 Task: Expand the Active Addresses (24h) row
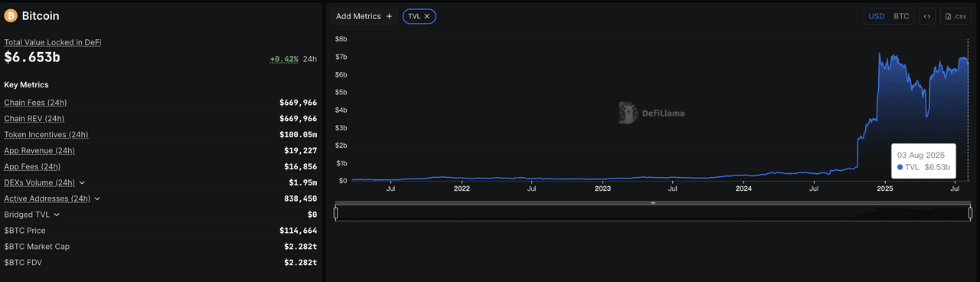coord(97,198)
